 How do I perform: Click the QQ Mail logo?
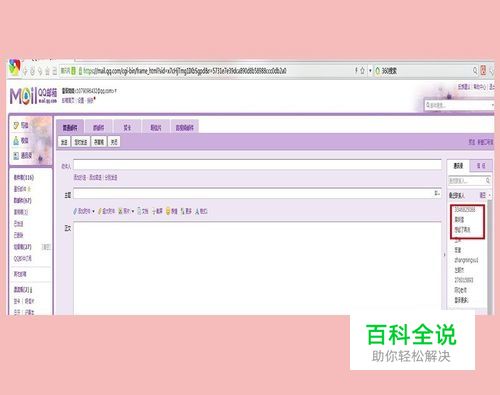(x=33, y=96)
